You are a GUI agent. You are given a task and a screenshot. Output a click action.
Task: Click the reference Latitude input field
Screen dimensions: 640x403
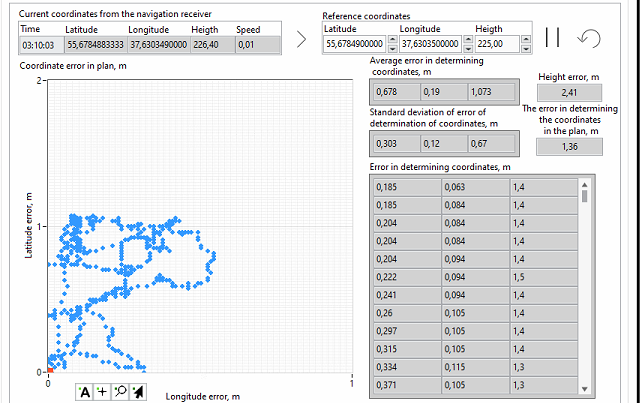[x=354, y=44]
